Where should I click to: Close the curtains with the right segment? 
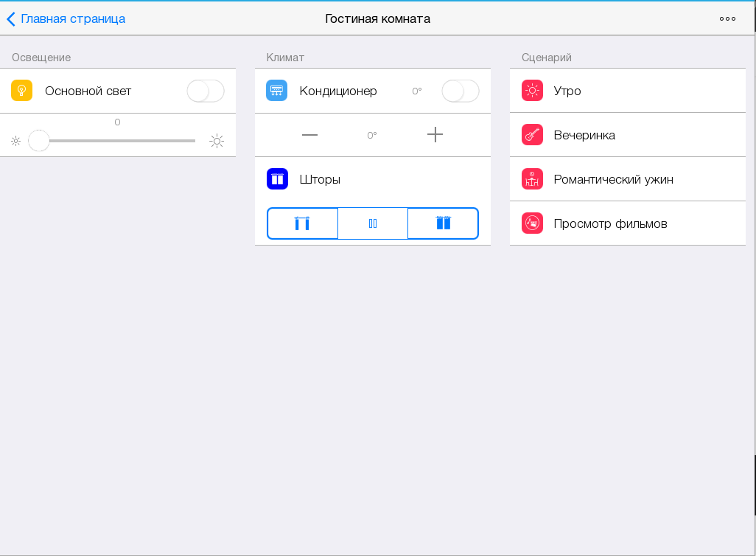tap(443, 223)
